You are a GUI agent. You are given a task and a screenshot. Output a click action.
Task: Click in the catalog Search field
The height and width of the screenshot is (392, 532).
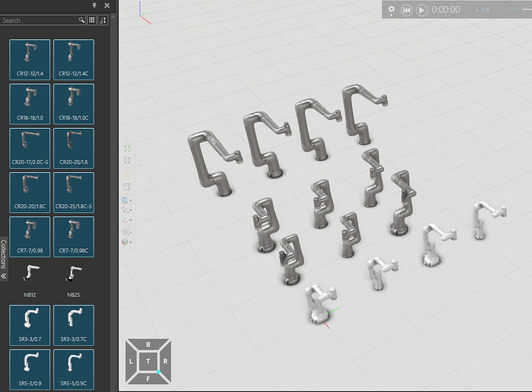[x=39, y=20]
